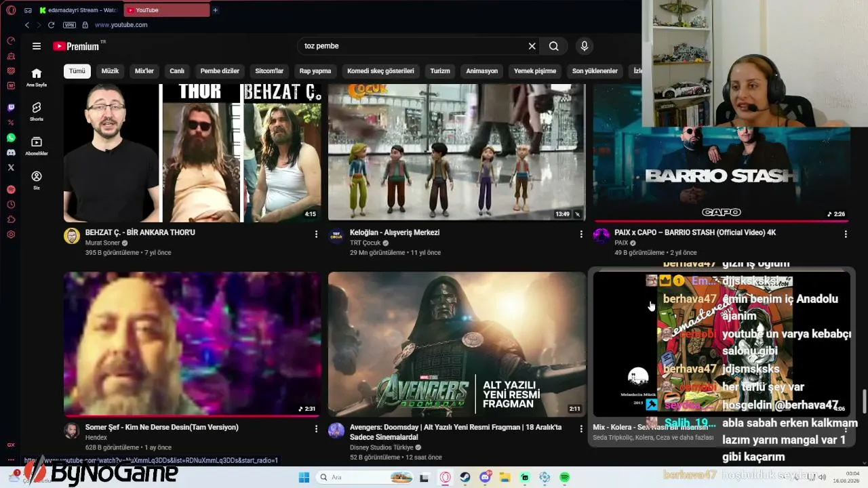
Task: Play the Avengers Doomsday trailer thumbnail
Action: coord(457,344)
